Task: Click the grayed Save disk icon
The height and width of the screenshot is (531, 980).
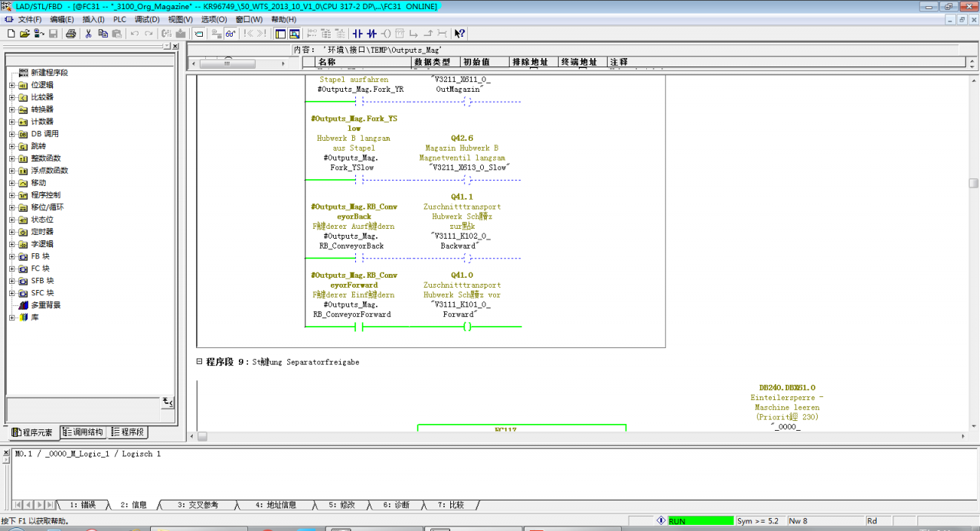Action: [x=53, y=34]
